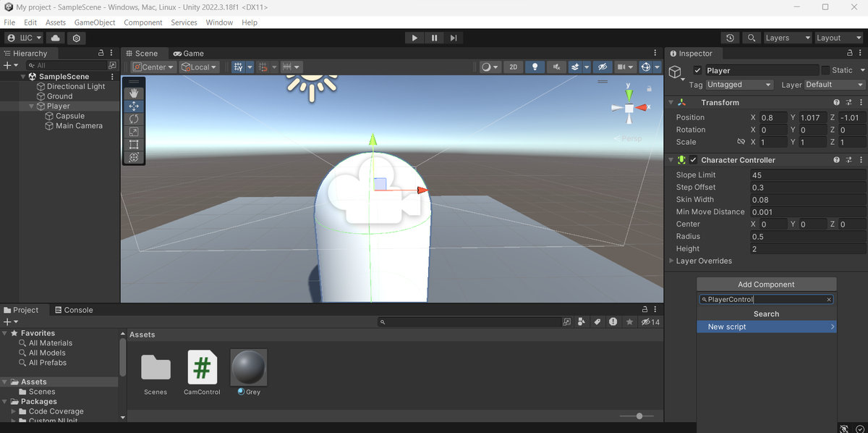The image size is (868, 433).
Task: Open the Untagged tag dropdown
Action: [739, 84]
